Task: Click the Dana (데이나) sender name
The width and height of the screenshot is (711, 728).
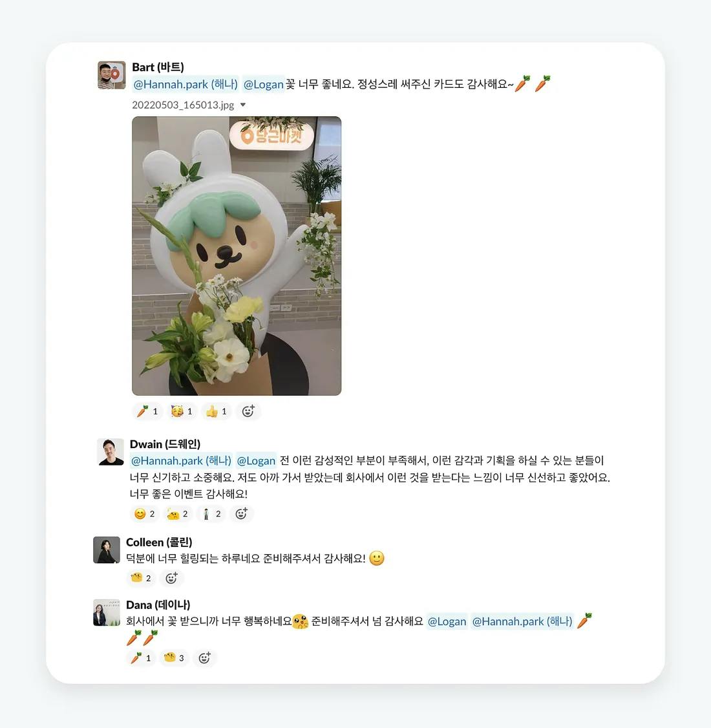Action: pyautogui.click(x=158, y=605)
